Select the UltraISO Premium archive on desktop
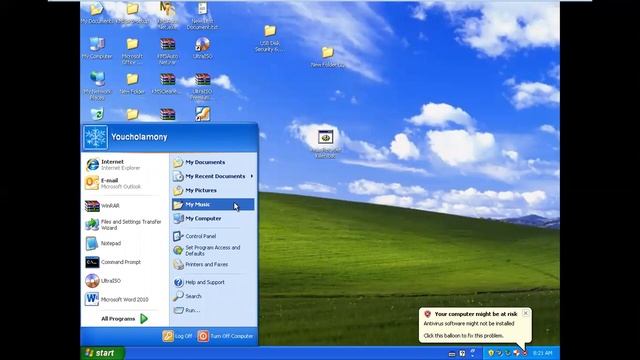Screen dimensions: 640x360 click(202, 86)
